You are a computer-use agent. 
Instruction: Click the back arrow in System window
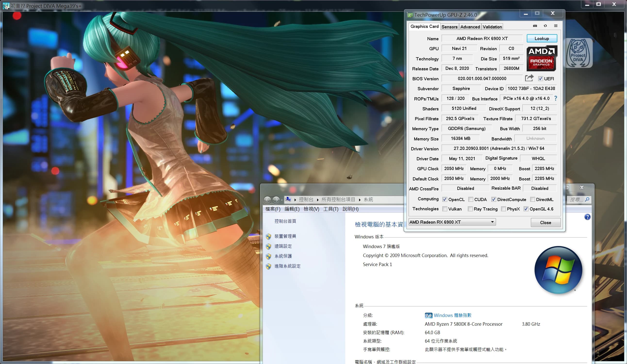tap(267, 200)
